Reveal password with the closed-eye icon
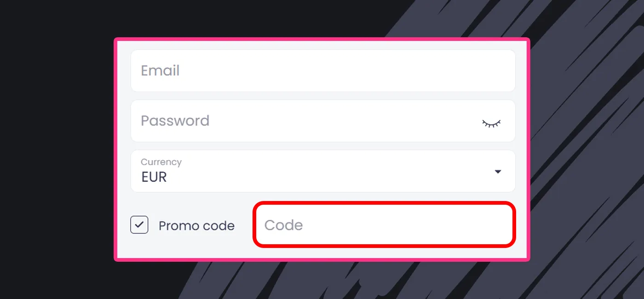 [x=491, y=123]
